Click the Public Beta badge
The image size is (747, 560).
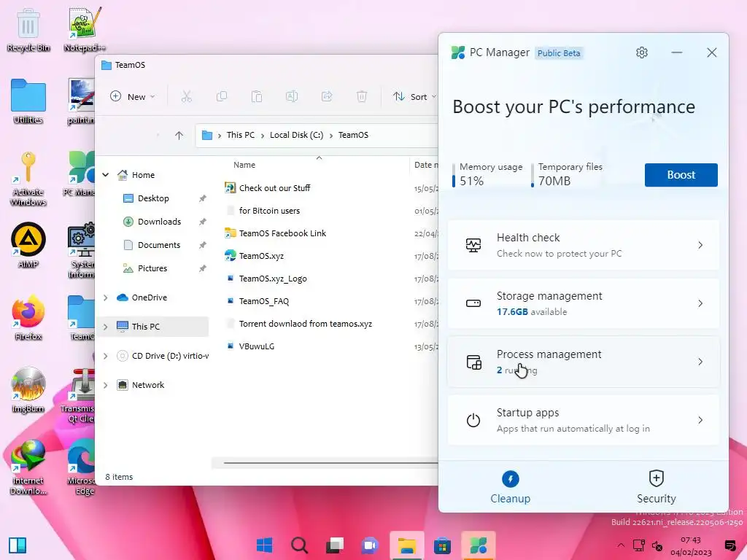[559, 52]
